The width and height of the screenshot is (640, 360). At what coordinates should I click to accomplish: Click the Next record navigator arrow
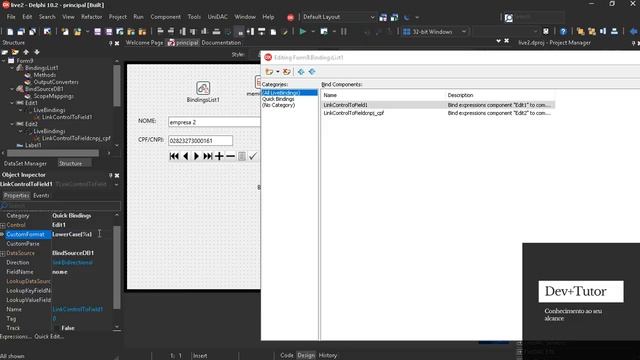tap(196, 156)
